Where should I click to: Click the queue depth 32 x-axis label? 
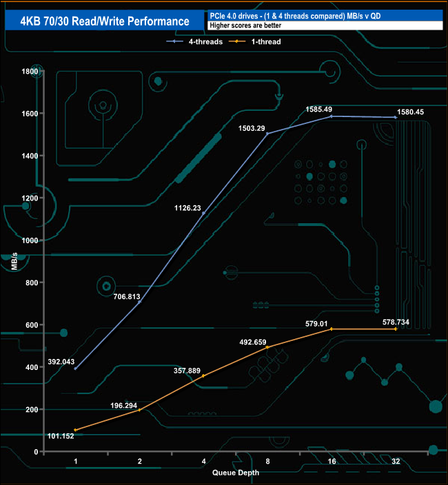(396, 462)
